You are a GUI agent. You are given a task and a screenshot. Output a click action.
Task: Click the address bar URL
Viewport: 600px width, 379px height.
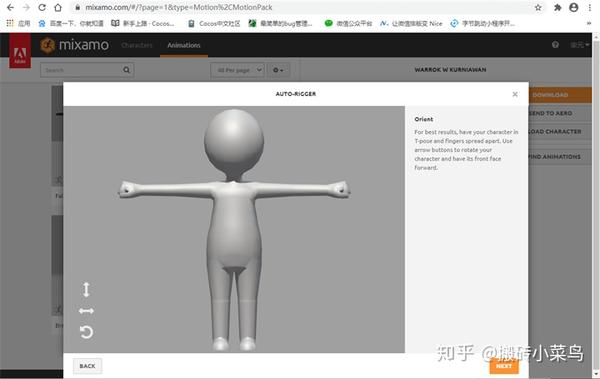(179, 7)
